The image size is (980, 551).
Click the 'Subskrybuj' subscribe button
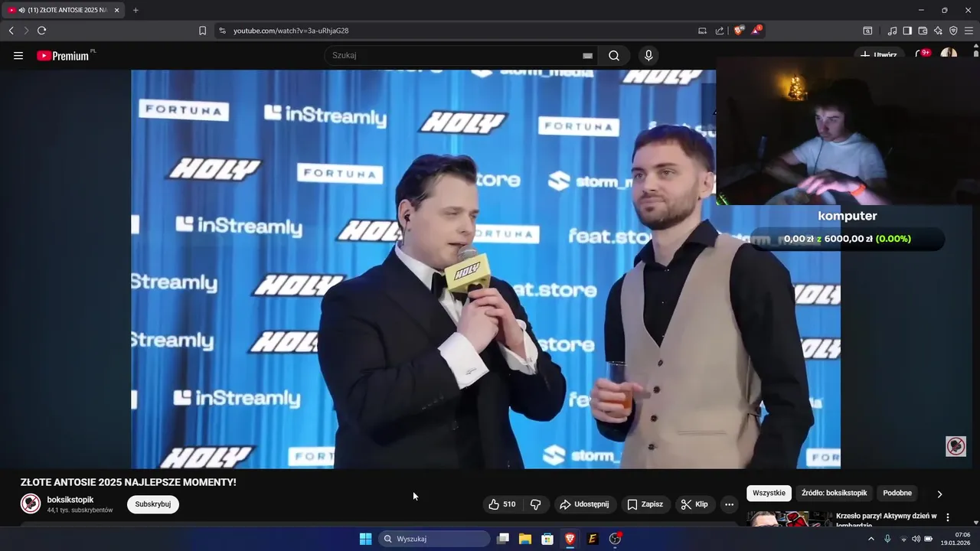[153, 504]
